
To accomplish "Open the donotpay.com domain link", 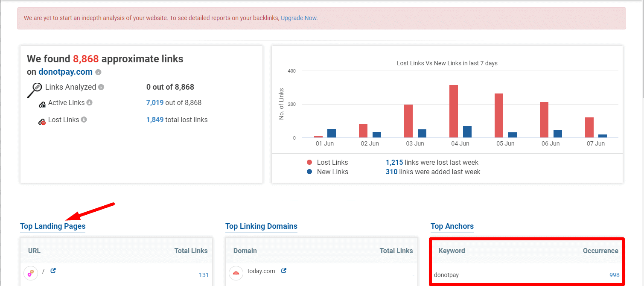I will coord(65,72).
